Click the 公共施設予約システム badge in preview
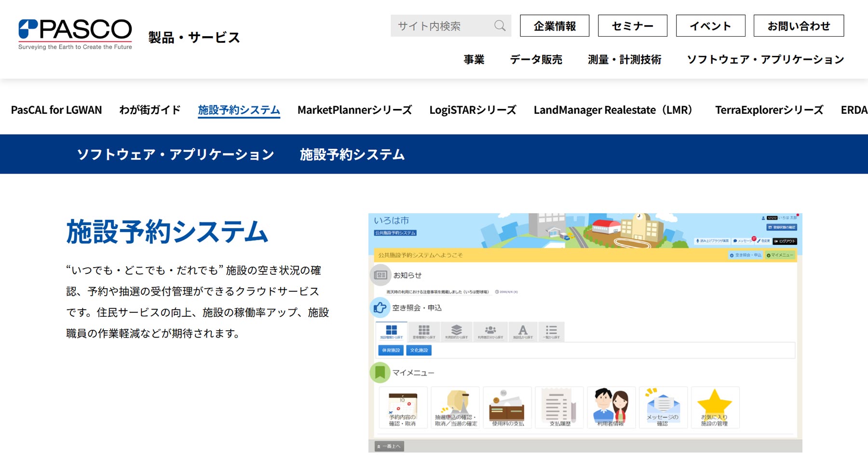868x473 pixels. 395,233
